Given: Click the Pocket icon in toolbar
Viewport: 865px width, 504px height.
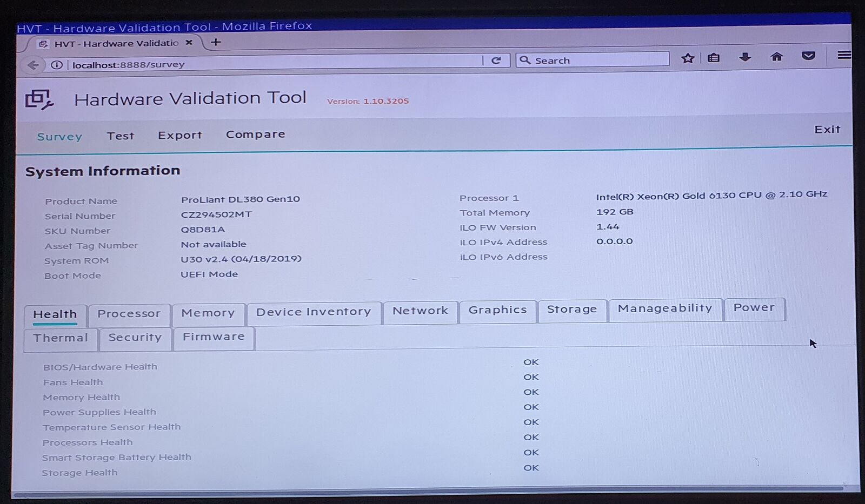Looking at the screenshot, I should coord(808,56).
